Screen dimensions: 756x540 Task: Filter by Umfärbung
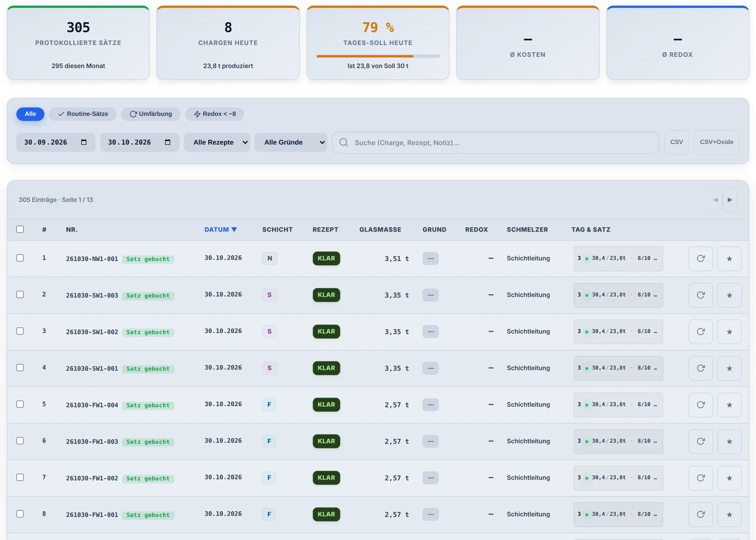tap(150, 114)
